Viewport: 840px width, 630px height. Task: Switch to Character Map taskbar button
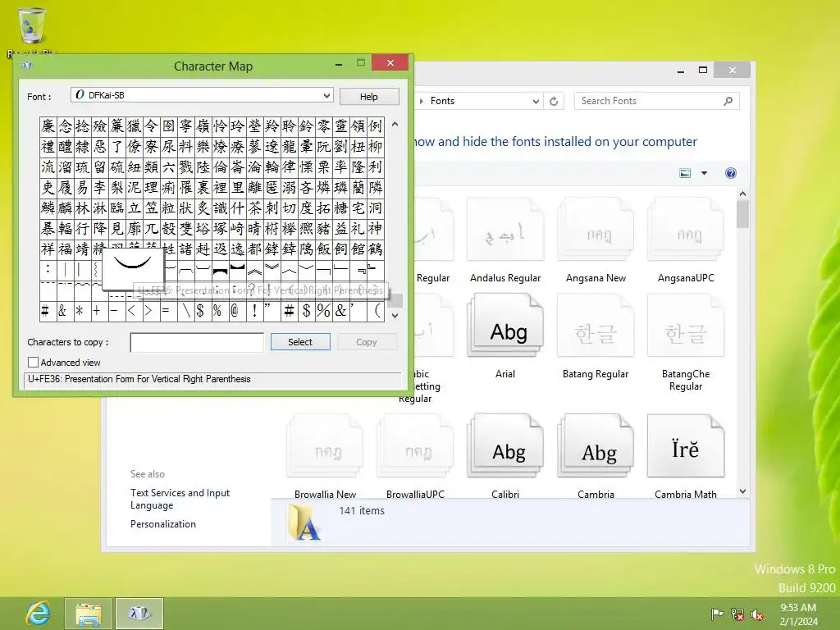pyautogui.click(x=139, y=614)
